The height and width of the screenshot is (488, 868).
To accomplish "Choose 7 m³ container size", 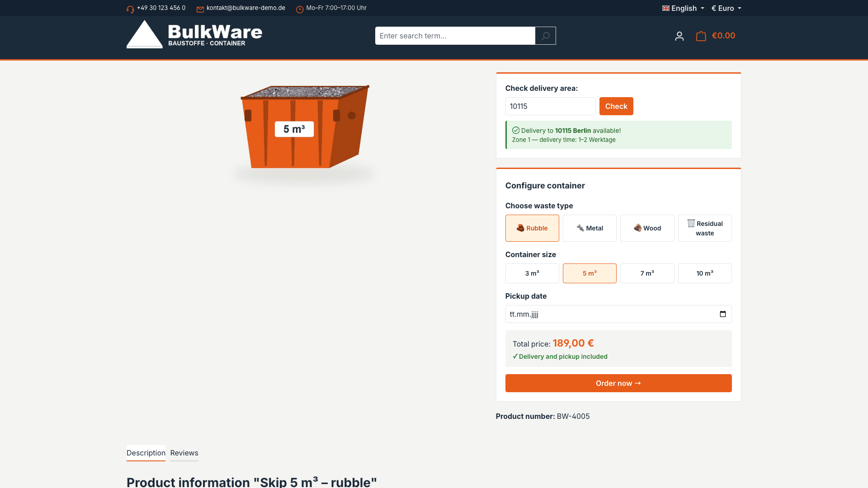I will pyautogui.click(x=647, y=273).
